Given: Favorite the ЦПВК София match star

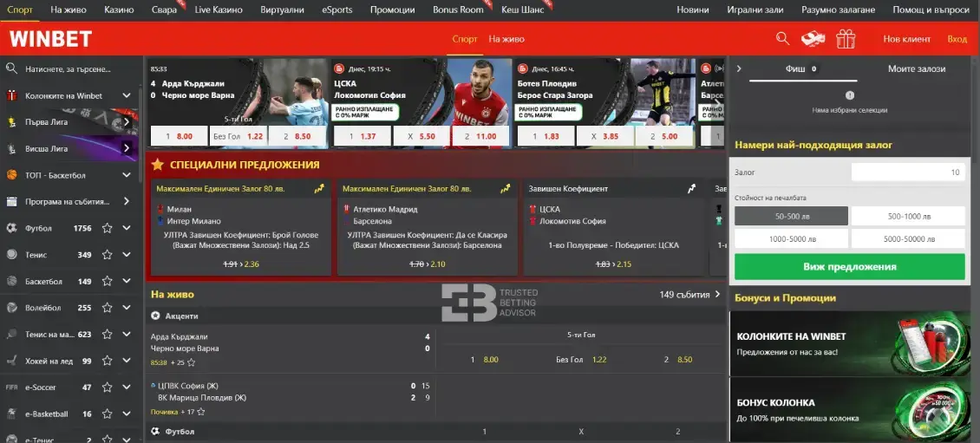Looking at the screenshot, I should [200, 412].
